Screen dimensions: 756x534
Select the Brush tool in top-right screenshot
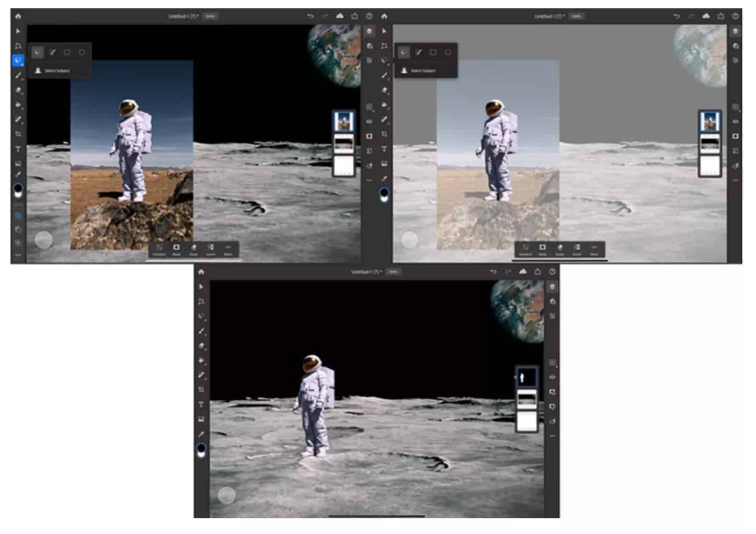(x=384, y=75)
